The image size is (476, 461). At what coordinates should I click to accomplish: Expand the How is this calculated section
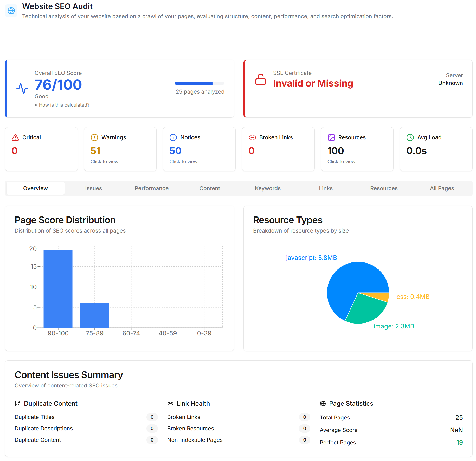[62, 105]
